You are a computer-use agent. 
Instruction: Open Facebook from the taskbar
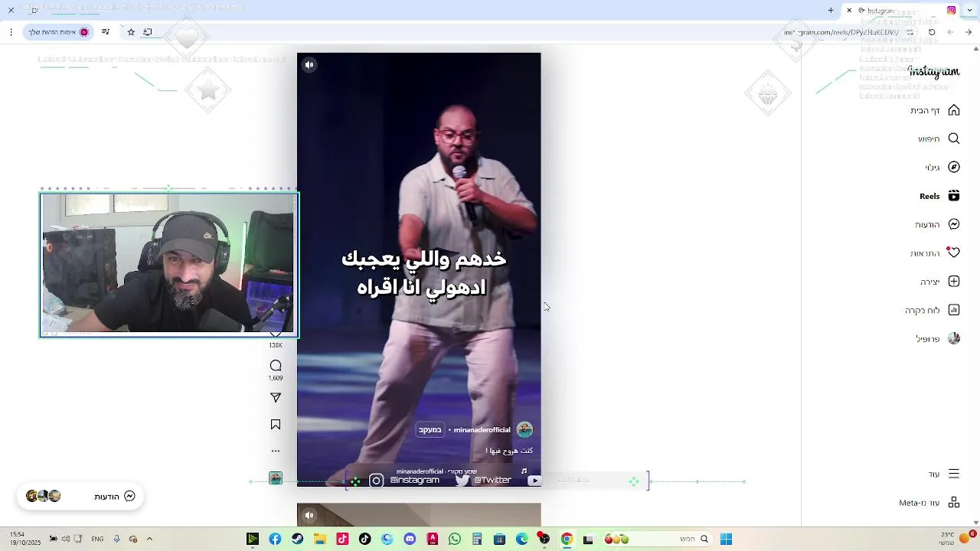(275, 540)
